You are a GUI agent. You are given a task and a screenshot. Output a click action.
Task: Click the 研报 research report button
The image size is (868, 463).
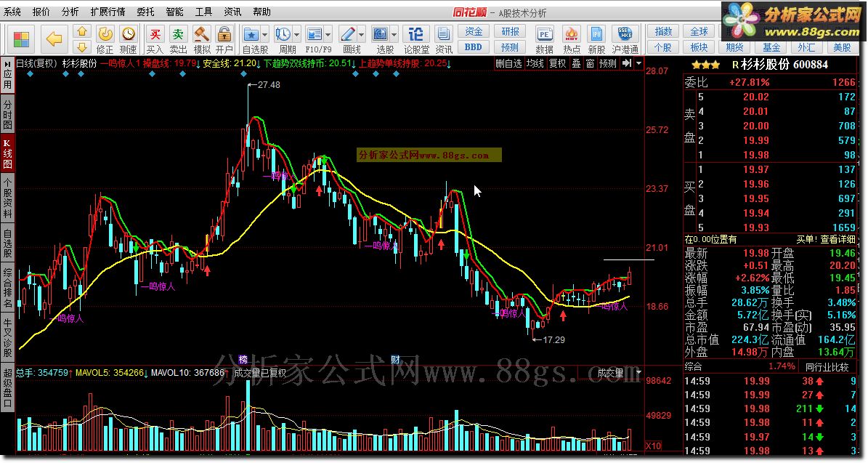(510, 31)
